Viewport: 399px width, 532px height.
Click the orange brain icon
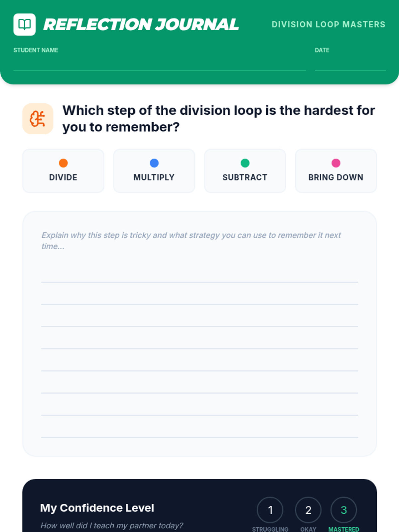pos(38,119)
